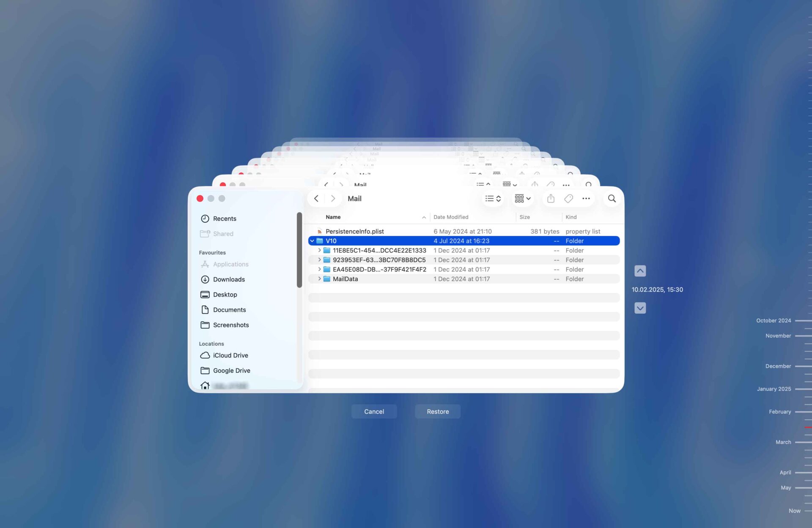Jump to January 2025 on the timeline
Image resolution: width=812 pixels, height=528 pixels.
774,388
